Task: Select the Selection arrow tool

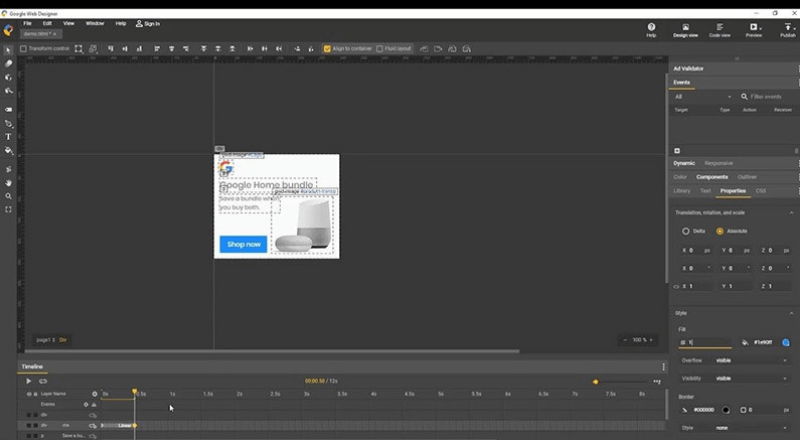Action: [x=8, y=50]
